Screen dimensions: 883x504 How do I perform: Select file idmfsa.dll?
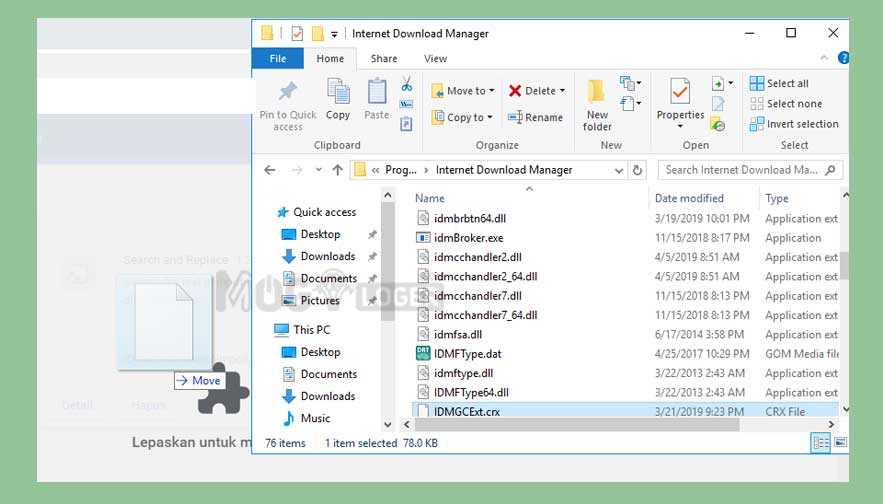458,334
